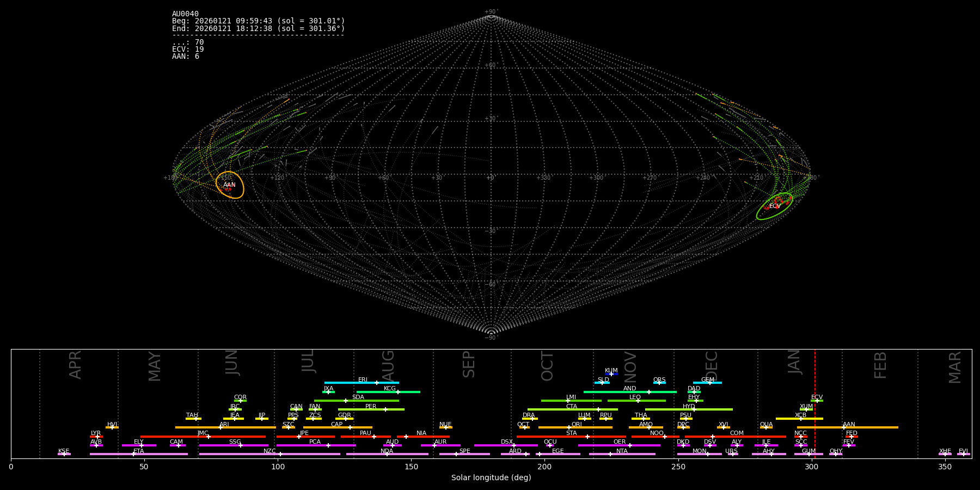Click the ETA shower label in timeline
This screenshot has height=490, width=980.
[x=139, y=451]
